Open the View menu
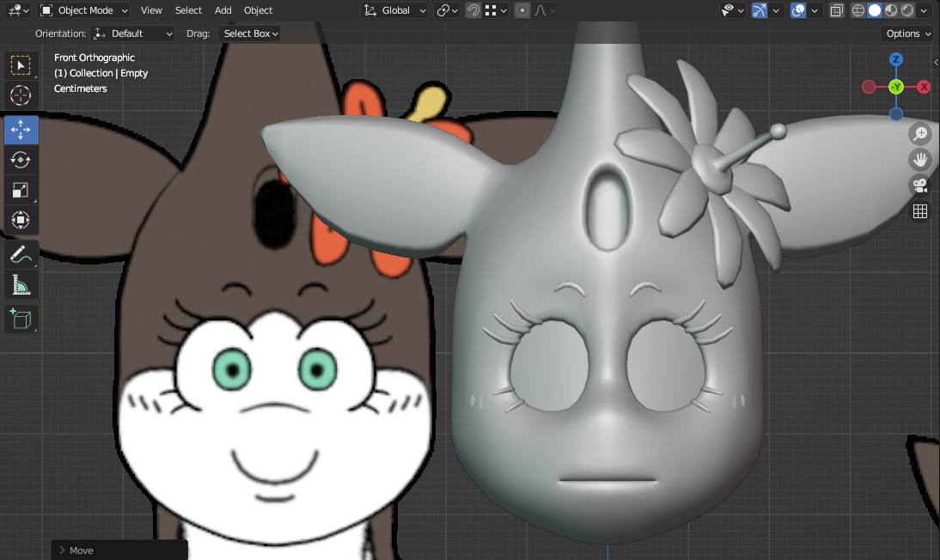 point(151,10)
